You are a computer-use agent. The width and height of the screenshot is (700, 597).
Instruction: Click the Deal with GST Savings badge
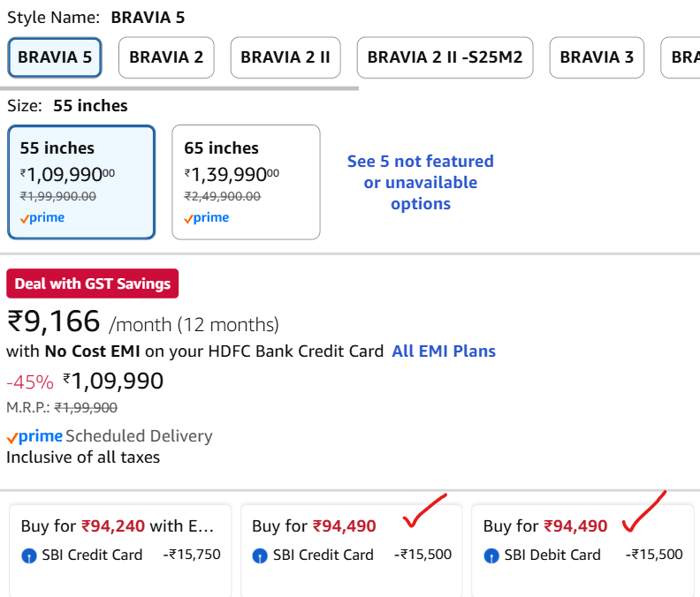pos(93,284)
